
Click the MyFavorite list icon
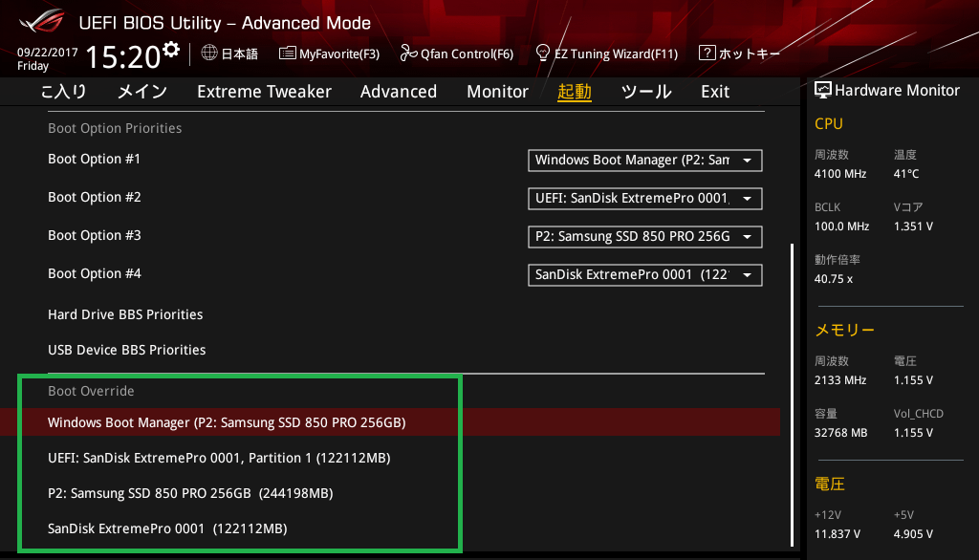[287, 54]
